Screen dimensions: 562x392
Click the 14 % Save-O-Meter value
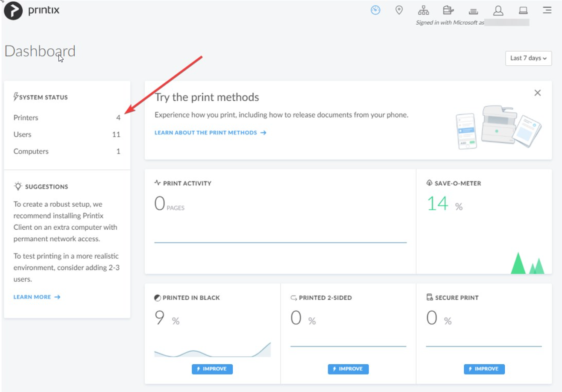tap(445, 204)
